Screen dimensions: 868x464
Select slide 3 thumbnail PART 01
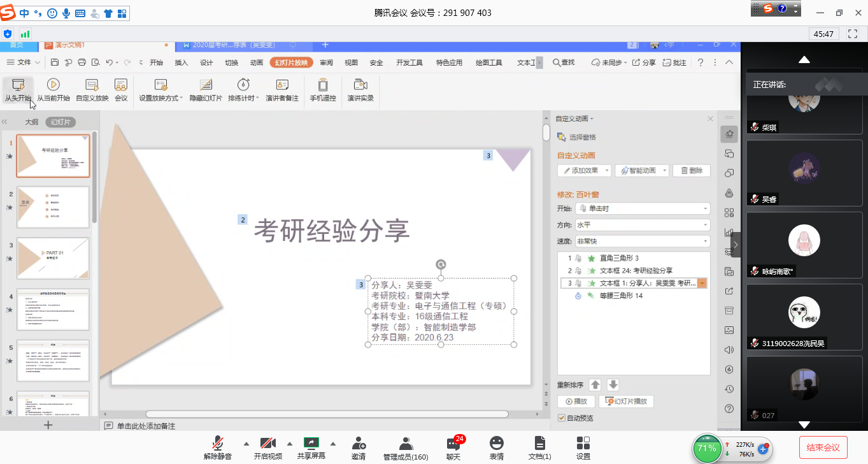click(53, 258)
